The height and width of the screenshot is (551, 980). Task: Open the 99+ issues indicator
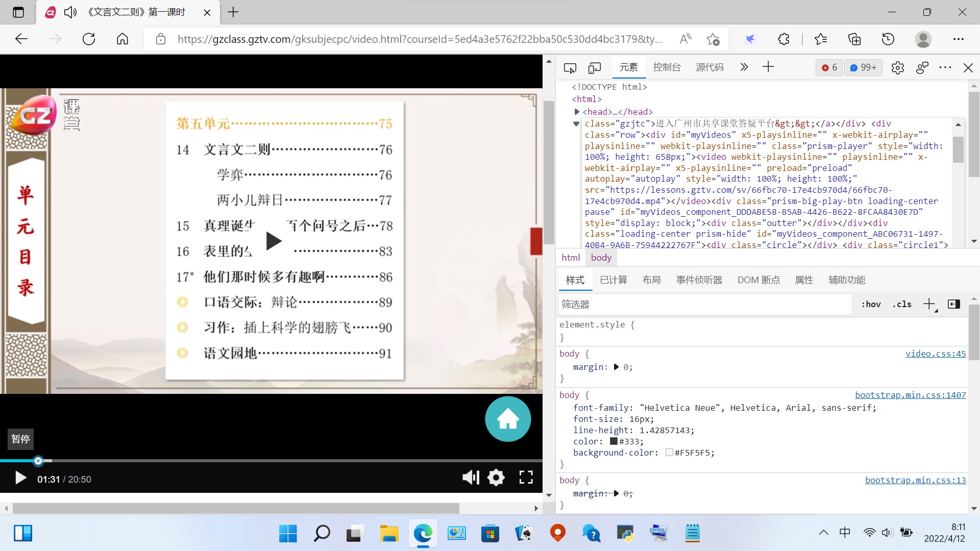click(863, 67)
